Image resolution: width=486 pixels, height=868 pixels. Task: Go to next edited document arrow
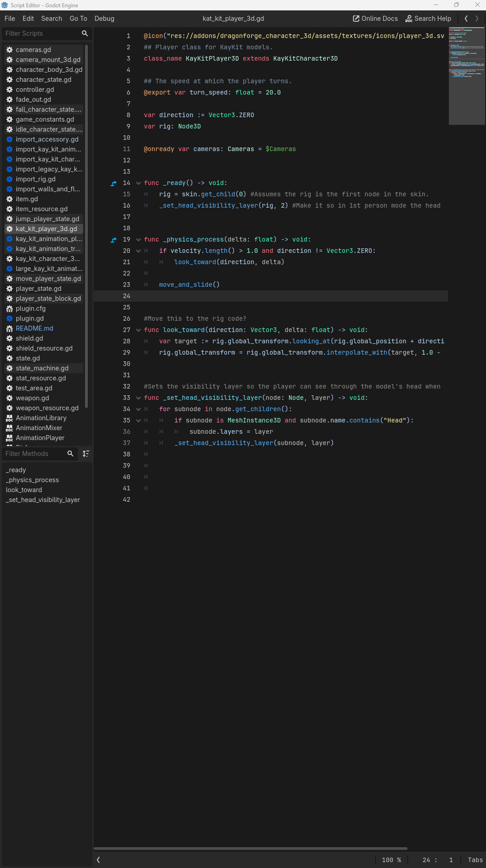476,19
